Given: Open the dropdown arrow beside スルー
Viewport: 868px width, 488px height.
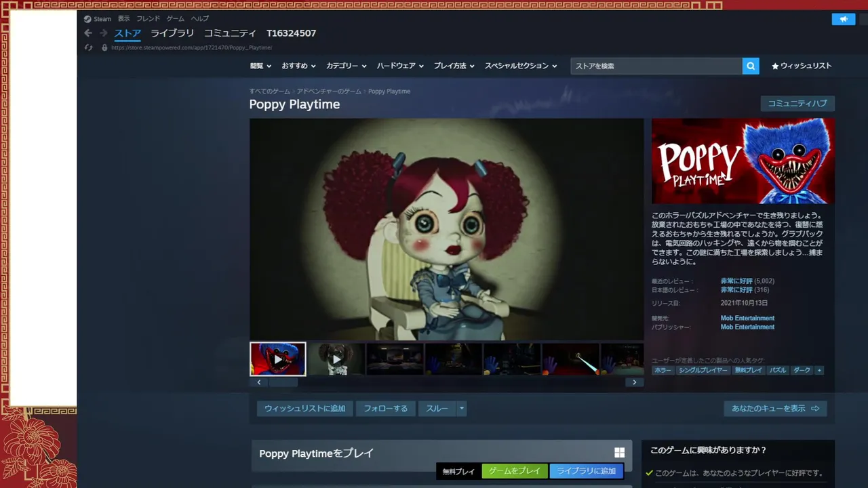Looking at the screenshot, I should point(462,409).
